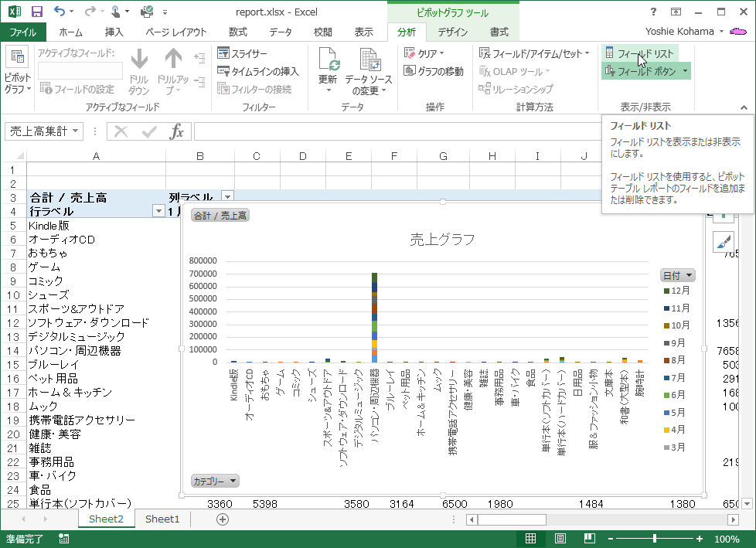
Task: Select the Sheet1 worksheet tab
Action: click(x=162, y=519)
